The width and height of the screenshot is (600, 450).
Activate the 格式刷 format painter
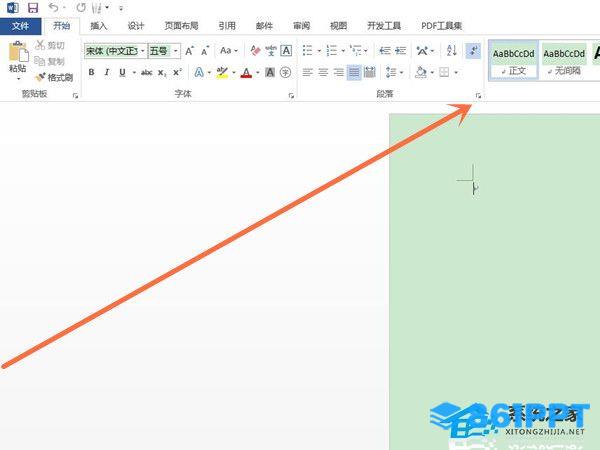pos(54,77)
